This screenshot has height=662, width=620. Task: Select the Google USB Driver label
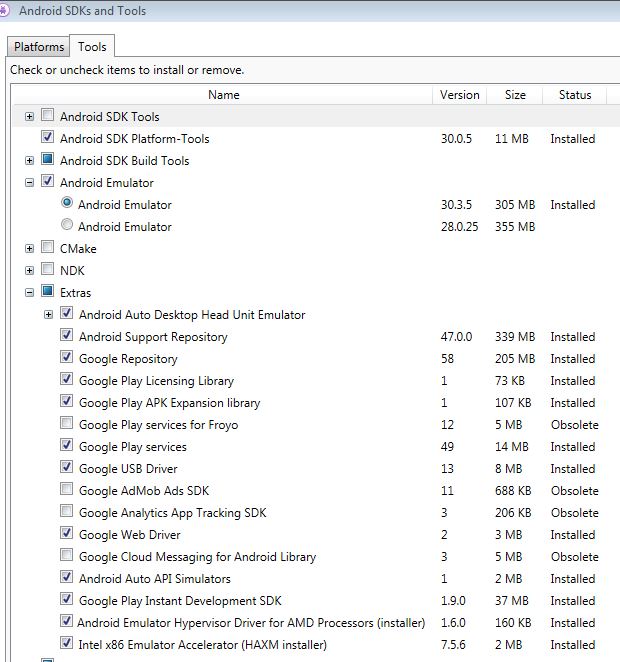coord(128,469)
